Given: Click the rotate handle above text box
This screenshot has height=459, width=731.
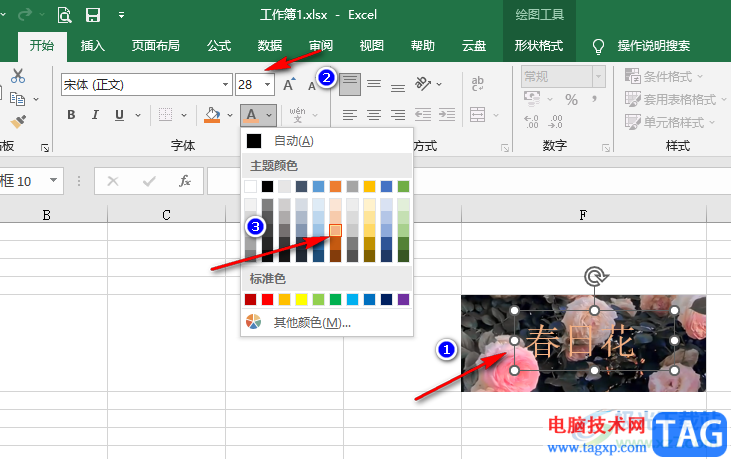Looking at the screenshot, I should pyautogui.click(x=594, y=277).
